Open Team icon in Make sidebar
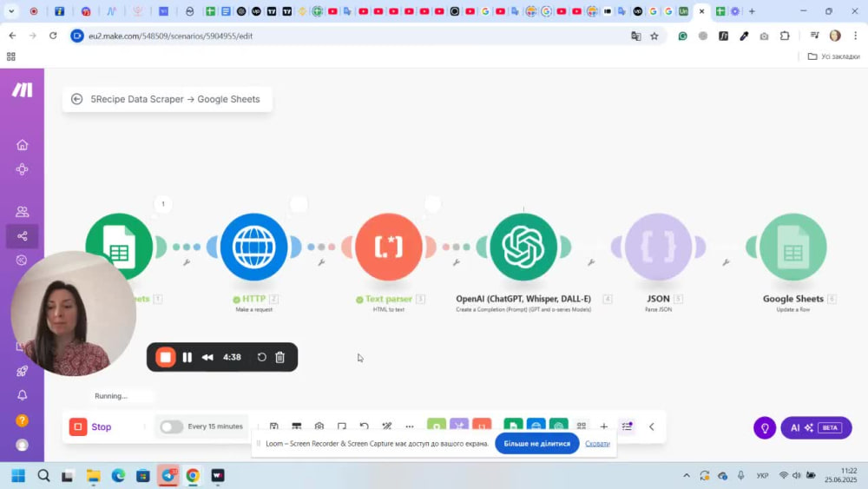This screenshot has height=489, width=868. pyautogui.click(x=23, y=212)
